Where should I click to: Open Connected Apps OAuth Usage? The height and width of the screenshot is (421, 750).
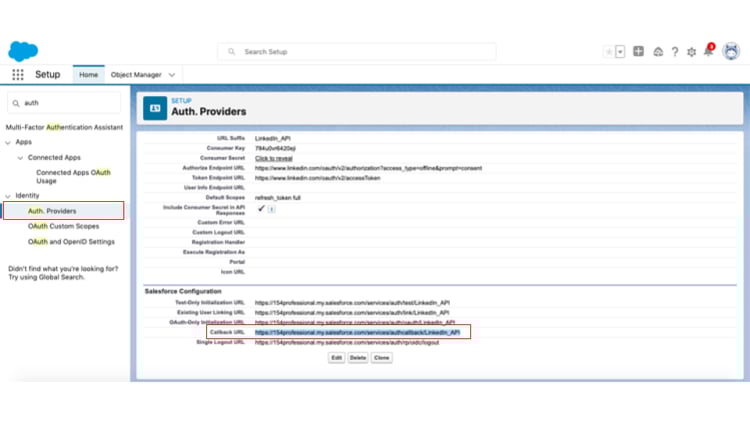(x=73, y=177)
